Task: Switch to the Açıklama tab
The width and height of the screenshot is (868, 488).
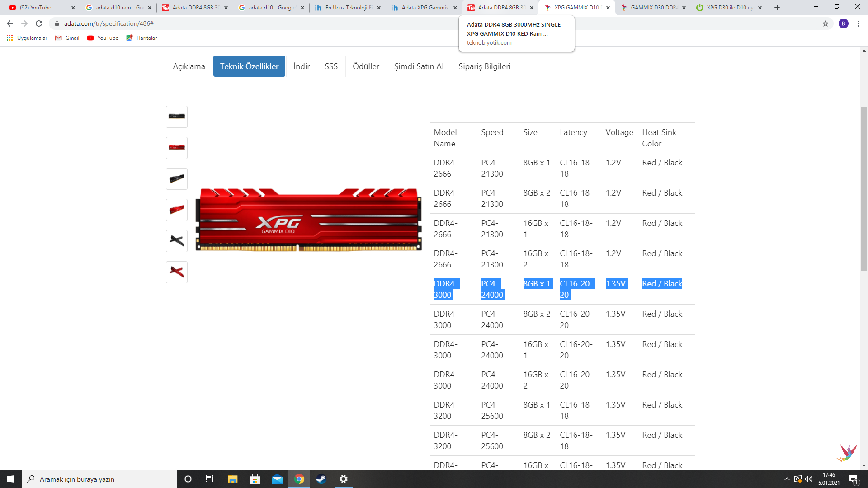Action: point(189,66)
